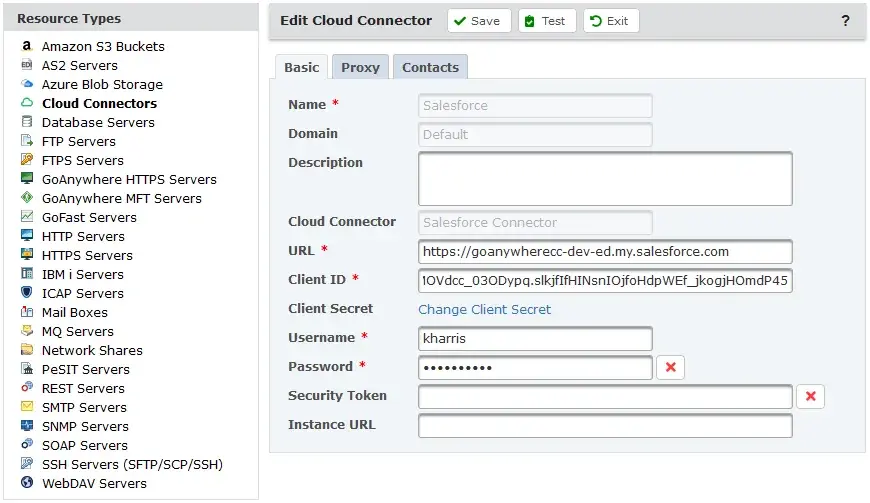Click the AS2 Servers EDI icon
870x503 pixels.
tap(27, 65)
